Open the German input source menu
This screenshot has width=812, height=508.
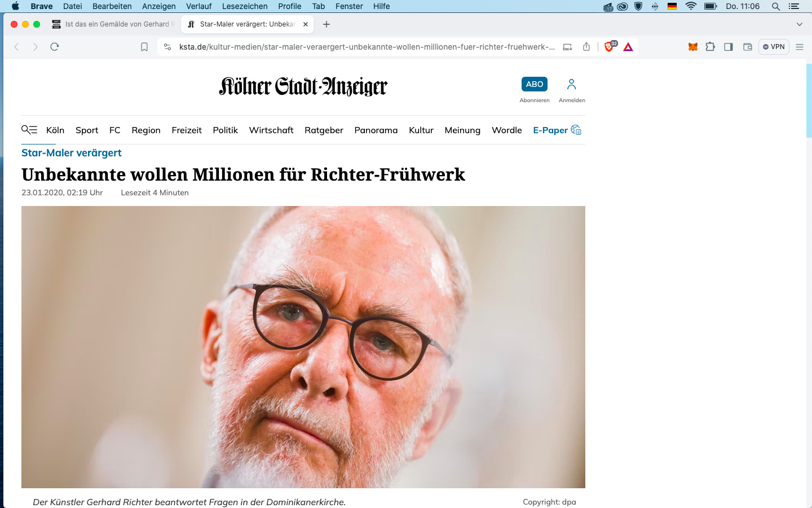pos(672,6)
